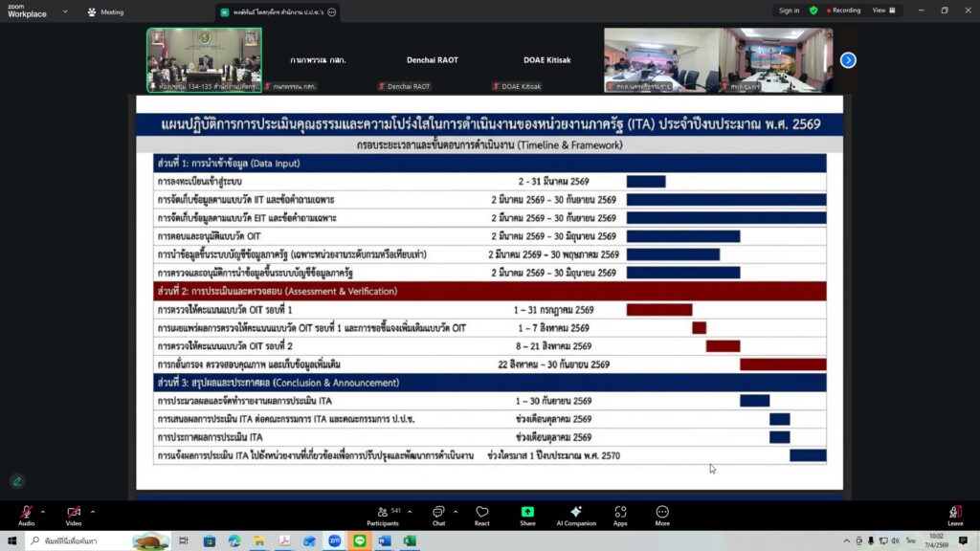
Task: Switch to the Meeting tab
Action: (106, 11)
